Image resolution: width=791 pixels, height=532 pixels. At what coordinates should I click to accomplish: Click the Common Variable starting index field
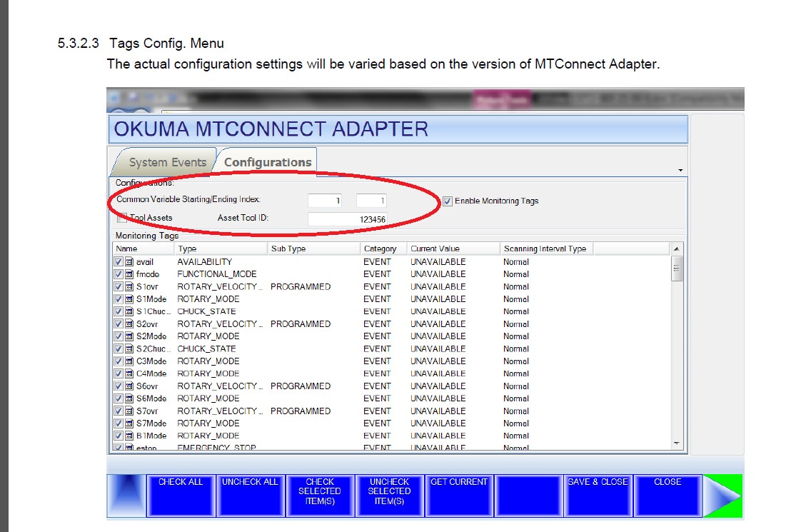coord(326,201)
